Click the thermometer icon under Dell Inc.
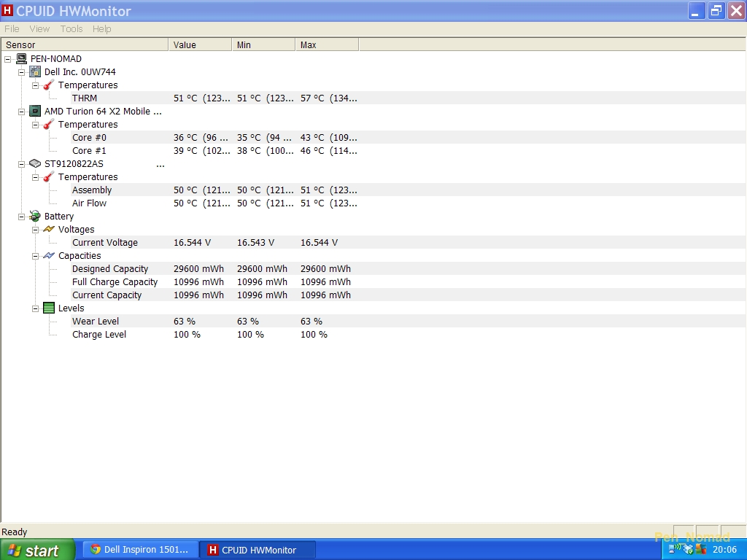This screenshot has height=560, width=747. [x=49, y=85]
